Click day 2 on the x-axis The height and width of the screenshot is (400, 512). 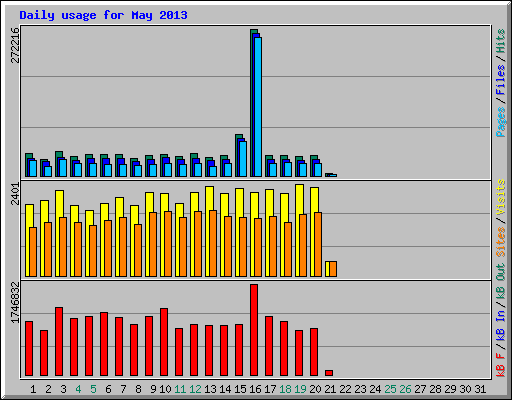48,389
